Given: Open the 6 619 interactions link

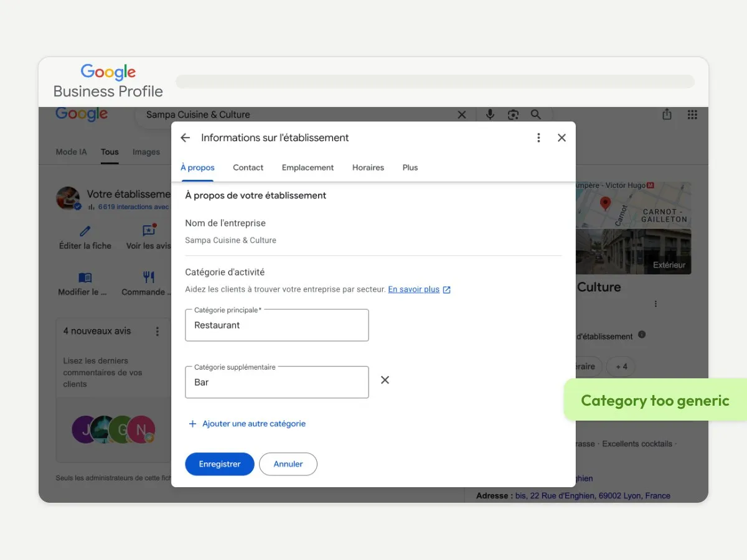Looking at the screenshot, I should point(133,207).
